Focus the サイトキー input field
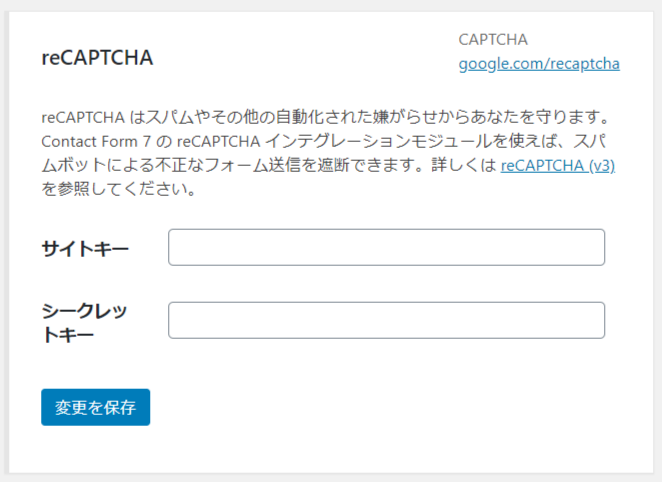The width and height of the screenshot is (662, 482). point(386,248)
